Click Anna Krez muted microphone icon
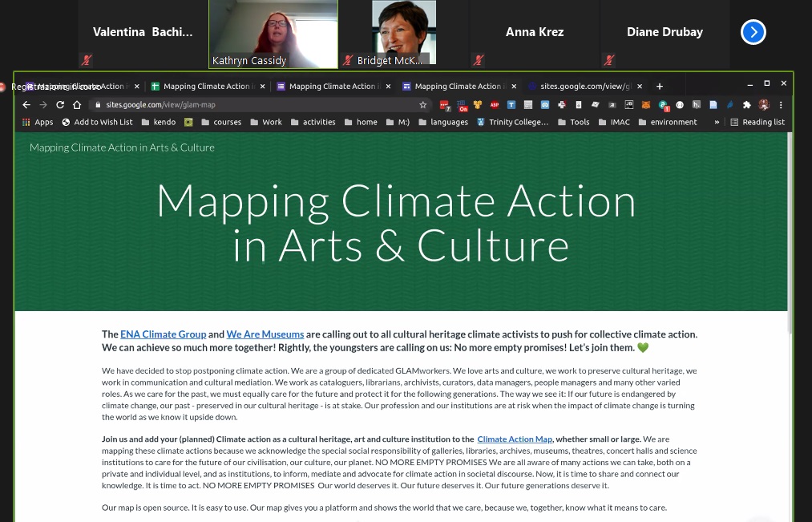Image resolution: width=812 pixels, height=522 pixels. coord(479,61)
